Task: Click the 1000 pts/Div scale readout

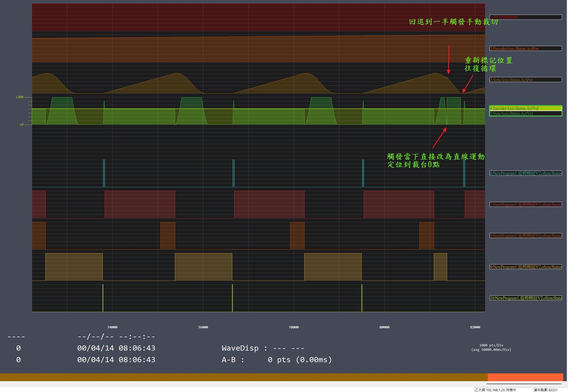Action: click(491, 345)
